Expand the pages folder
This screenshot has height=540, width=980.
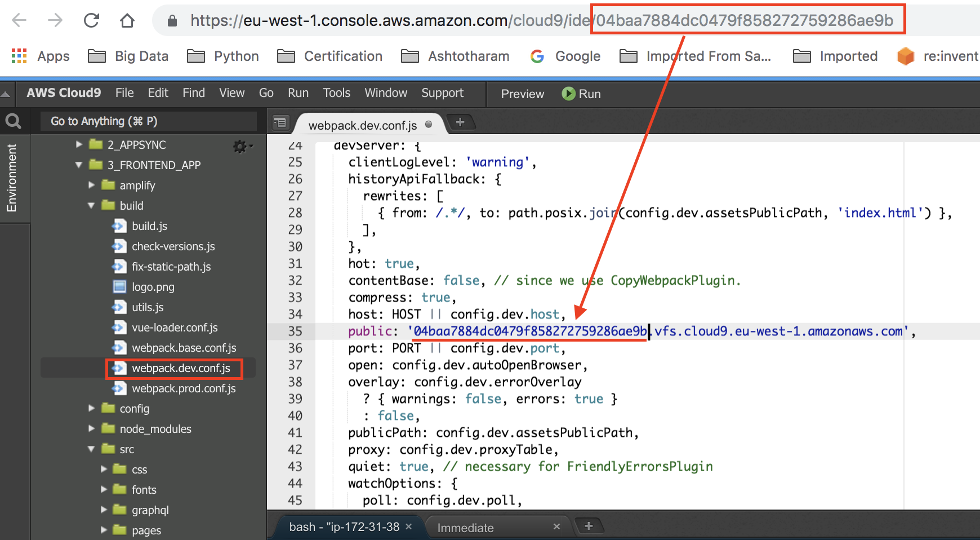click(104, 530)
